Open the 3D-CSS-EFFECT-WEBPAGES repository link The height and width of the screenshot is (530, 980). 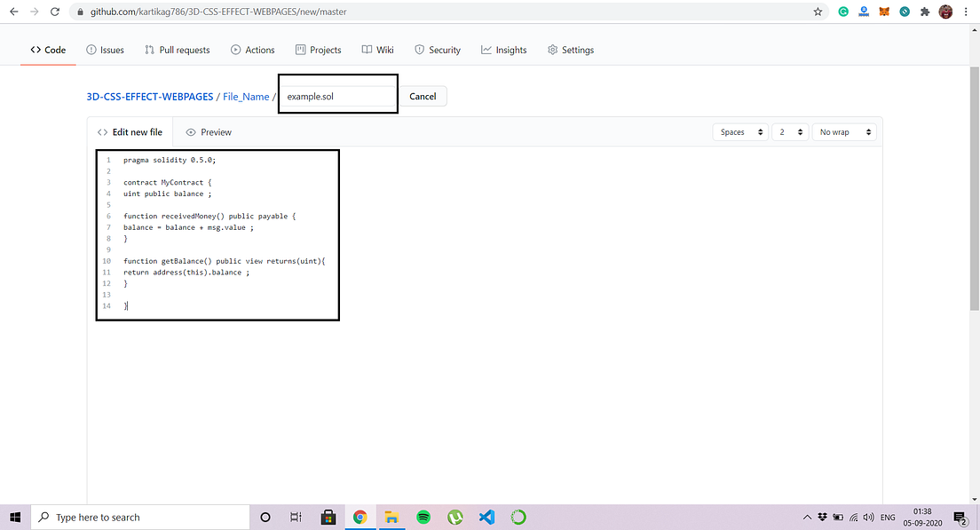tap(147, 96)
